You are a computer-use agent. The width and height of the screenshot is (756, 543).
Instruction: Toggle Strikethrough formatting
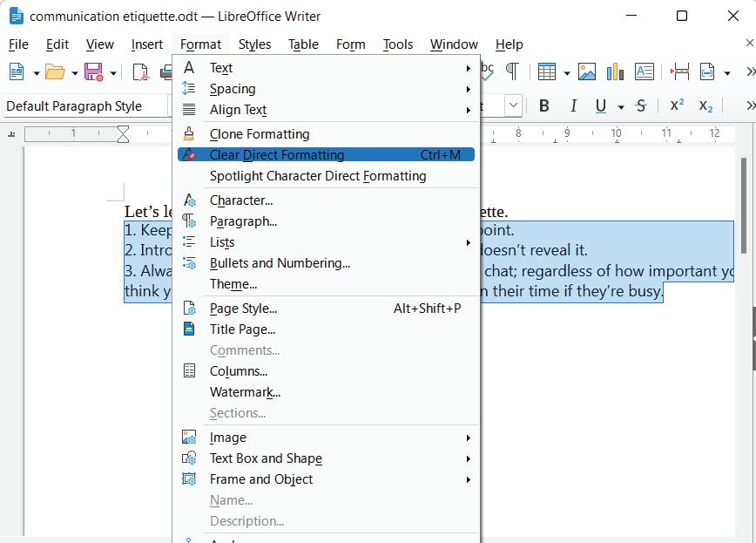point(641,105)
